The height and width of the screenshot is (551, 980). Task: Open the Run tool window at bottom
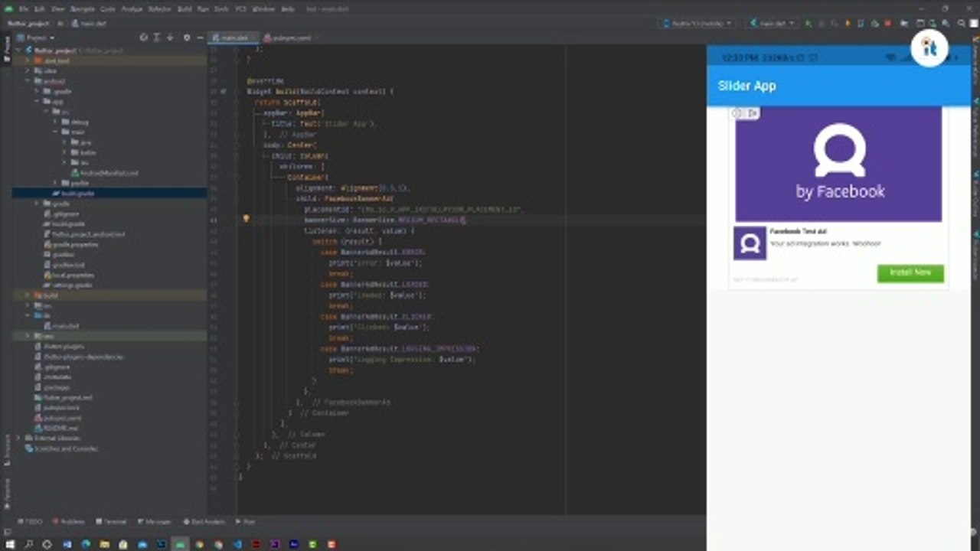pyautogui.click(x=245, y=521)
